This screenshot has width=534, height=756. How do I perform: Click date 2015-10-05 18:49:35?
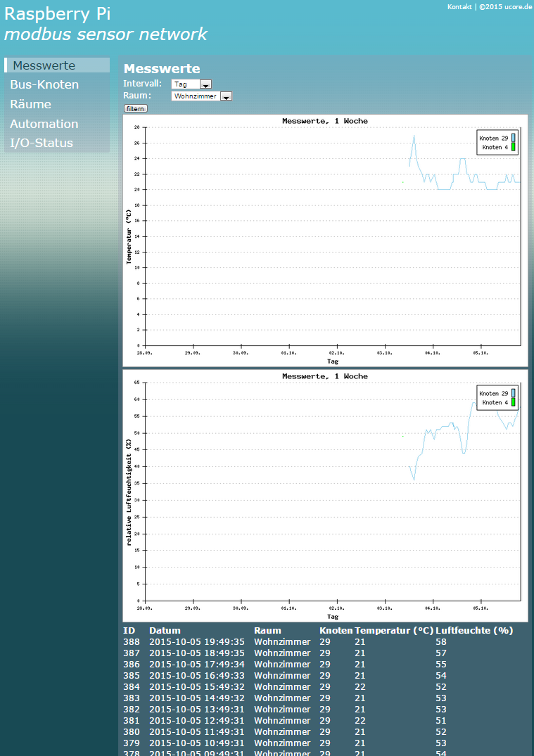pos(197,653)
